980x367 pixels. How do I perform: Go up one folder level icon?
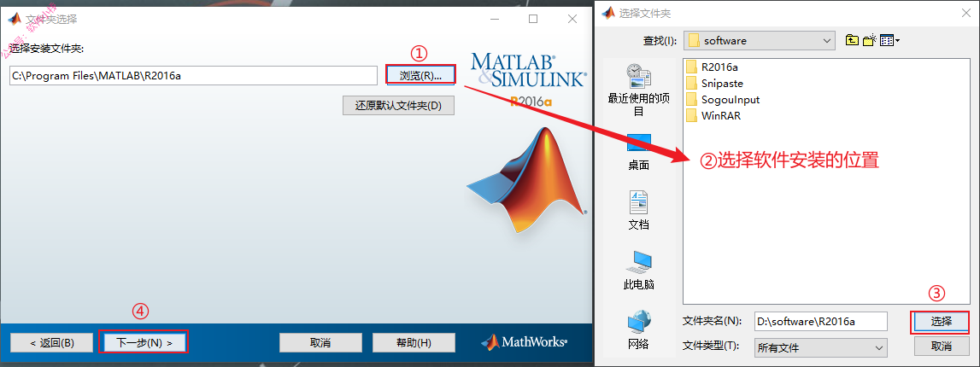(x=852, y=41)
